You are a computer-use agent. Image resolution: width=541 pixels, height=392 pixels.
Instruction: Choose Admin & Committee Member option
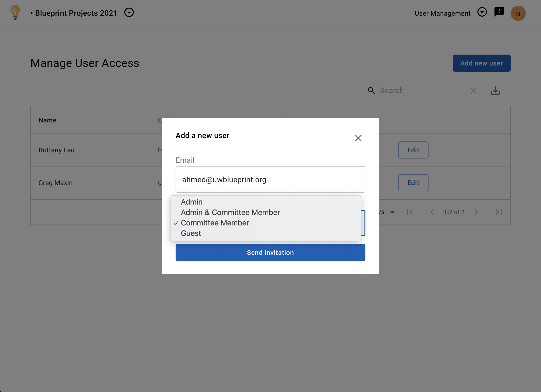tap(230, 212)
